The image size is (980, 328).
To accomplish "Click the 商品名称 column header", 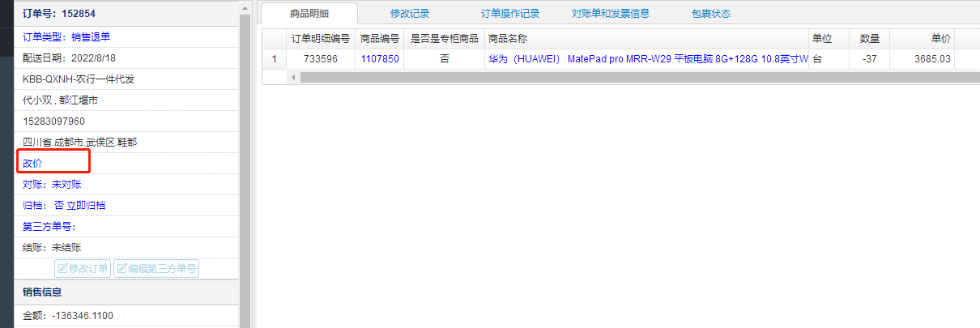I will click(646, 38).
